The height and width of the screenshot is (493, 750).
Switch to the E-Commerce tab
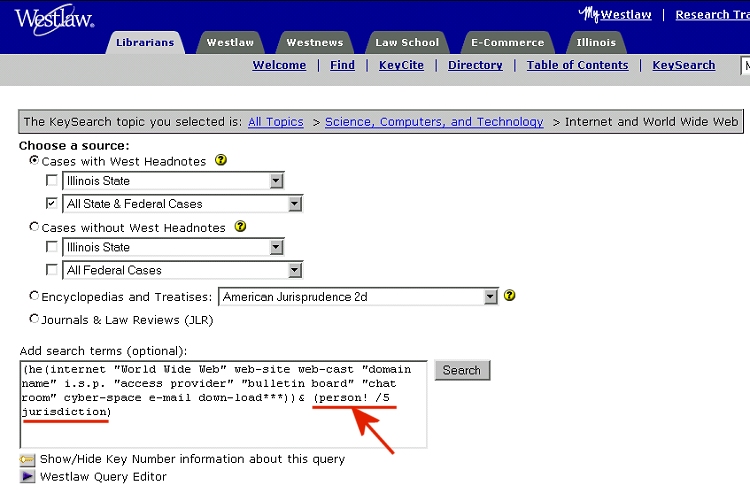[507, 43]
